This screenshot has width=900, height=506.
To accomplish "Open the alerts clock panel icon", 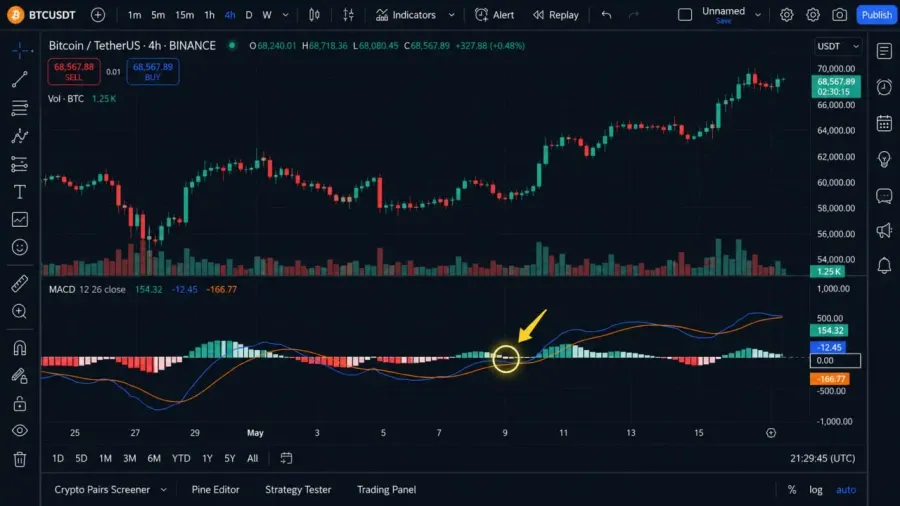I will coord(885,87).
